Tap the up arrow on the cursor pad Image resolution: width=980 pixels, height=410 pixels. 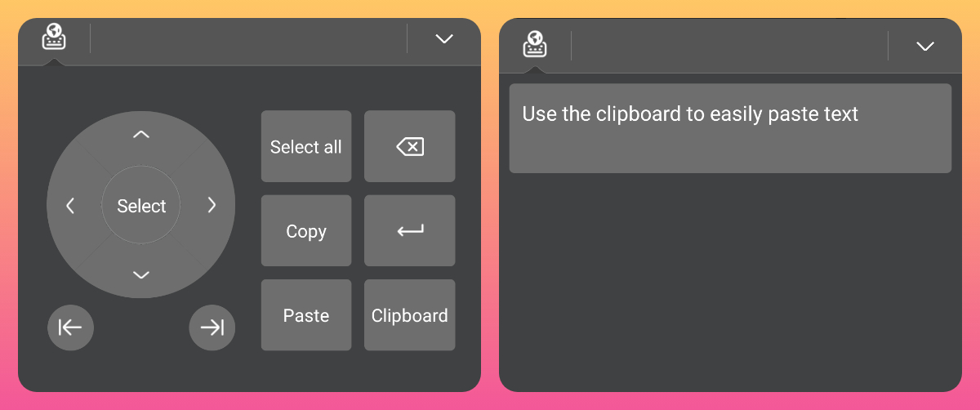[x=141, y=135]
